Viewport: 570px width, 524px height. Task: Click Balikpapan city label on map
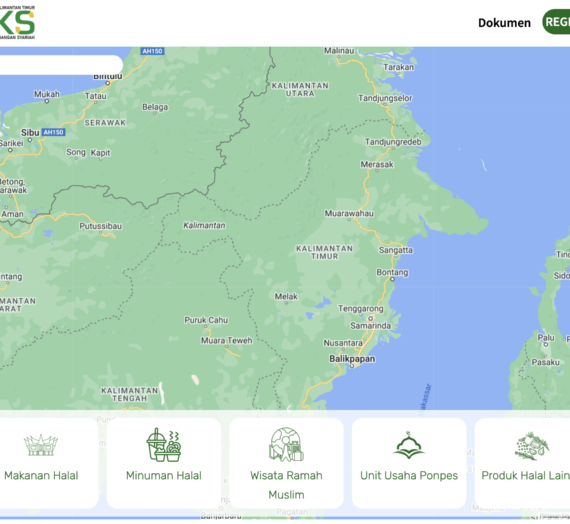tap(352, 359)
